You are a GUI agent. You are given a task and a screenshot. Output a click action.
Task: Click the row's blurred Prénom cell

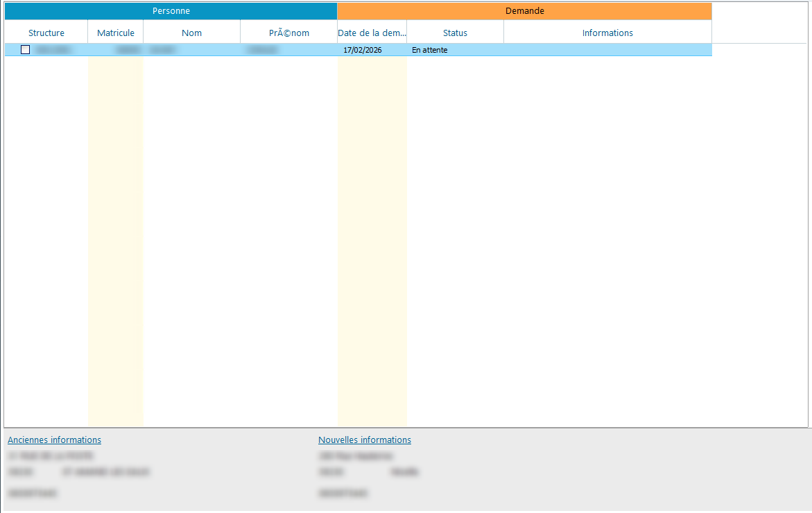point(263,50)
